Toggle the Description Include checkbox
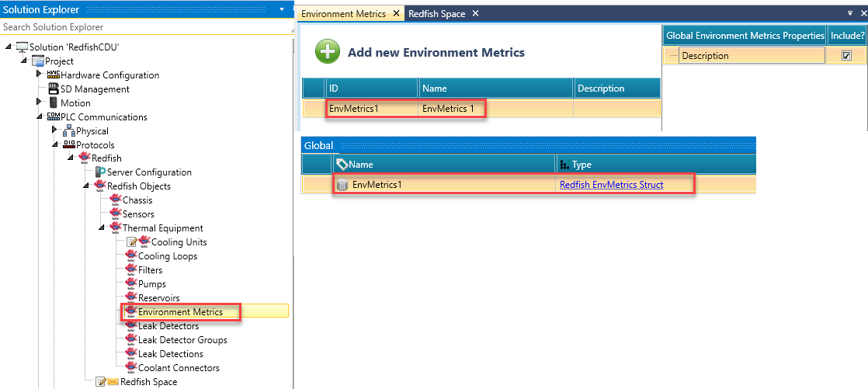Viewport: 868px width, 389px height. click(x=846, y=56)
